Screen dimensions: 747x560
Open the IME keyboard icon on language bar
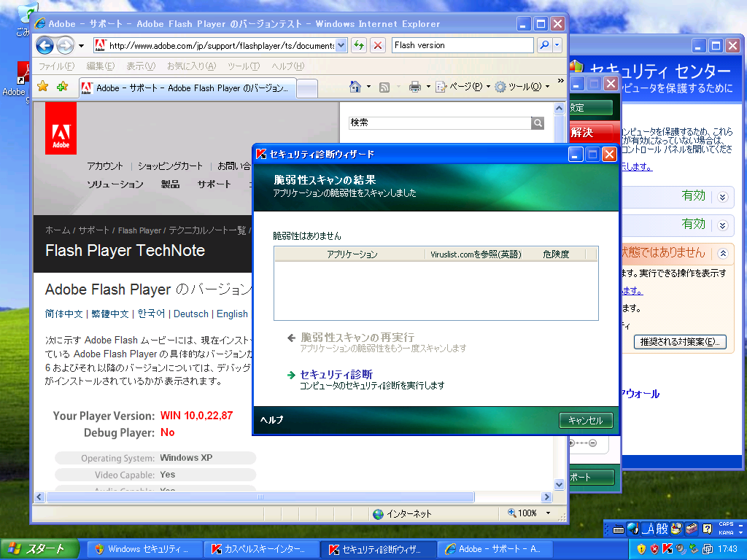click(x=619, y=529)
